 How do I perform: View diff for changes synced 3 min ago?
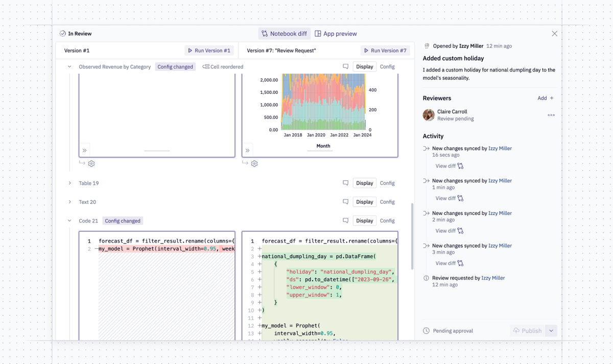coord(450,263)
